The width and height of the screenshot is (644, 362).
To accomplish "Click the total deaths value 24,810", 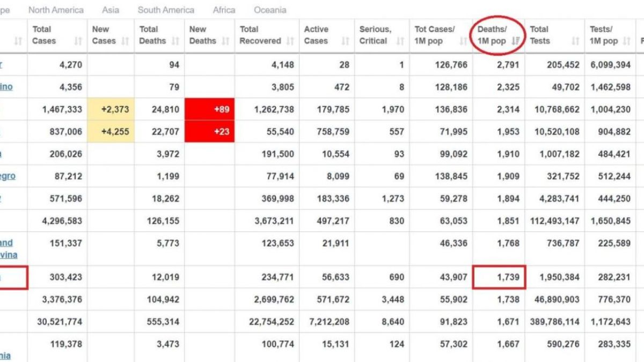I will click(x=165, y=109).
